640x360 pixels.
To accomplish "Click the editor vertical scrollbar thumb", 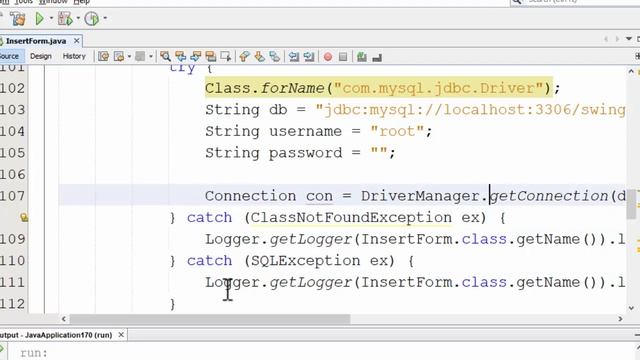I will tap(631, 204).
